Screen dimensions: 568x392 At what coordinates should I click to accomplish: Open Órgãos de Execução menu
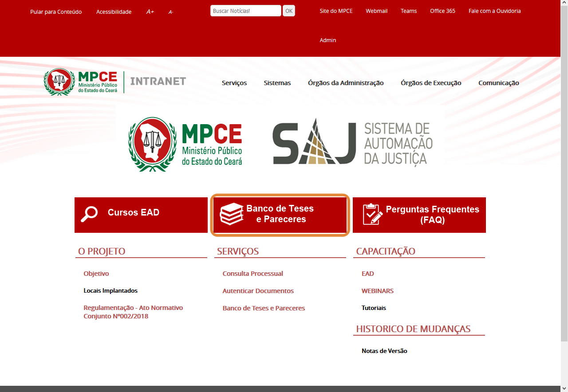click(x=431, y=83)
